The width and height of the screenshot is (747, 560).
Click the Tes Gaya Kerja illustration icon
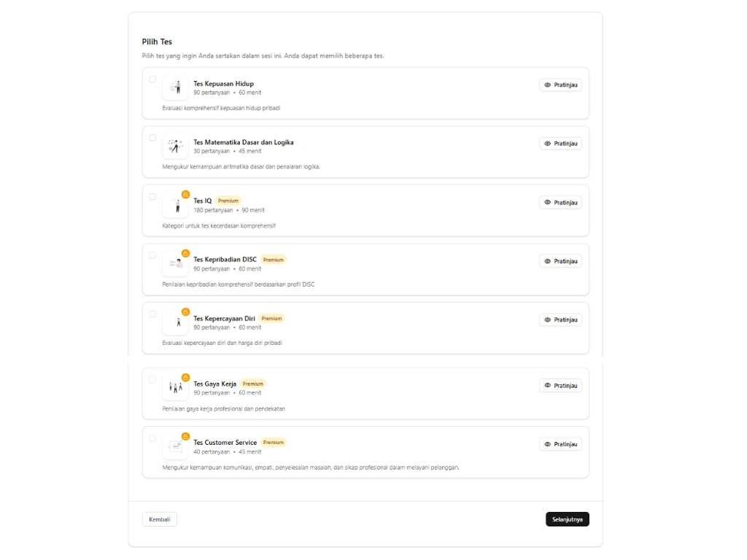175,387
